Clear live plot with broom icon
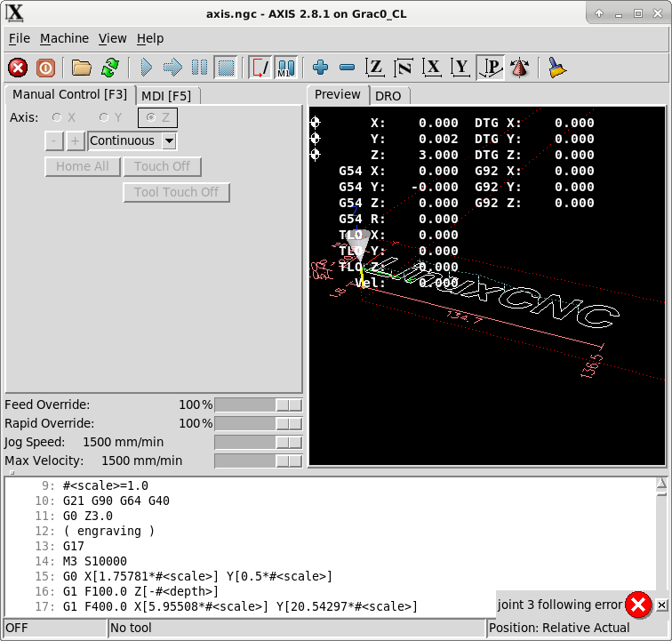The image size is (672, 641). [556, 68]
